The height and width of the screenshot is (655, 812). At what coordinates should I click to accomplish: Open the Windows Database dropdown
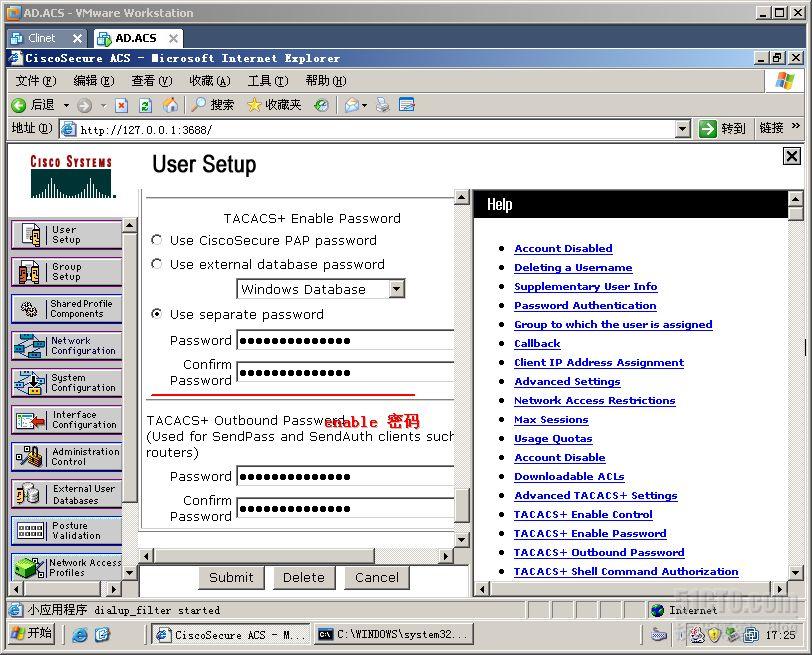(397, 289)
